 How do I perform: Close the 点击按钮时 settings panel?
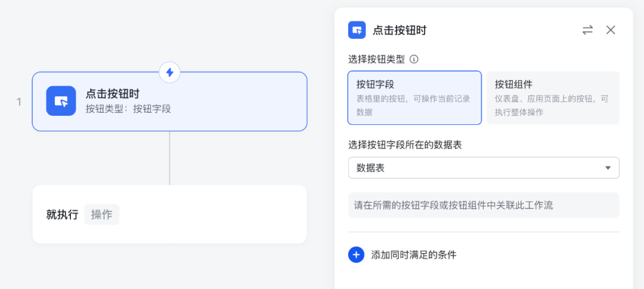tap(611, 30)
